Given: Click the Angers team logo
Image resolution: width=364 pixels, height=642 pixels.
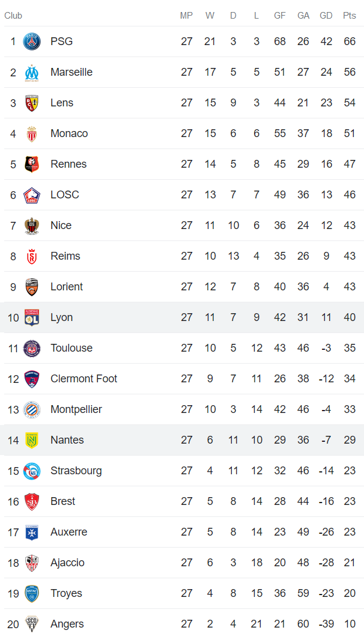Looking at the screenshot, I should point(32,624).
